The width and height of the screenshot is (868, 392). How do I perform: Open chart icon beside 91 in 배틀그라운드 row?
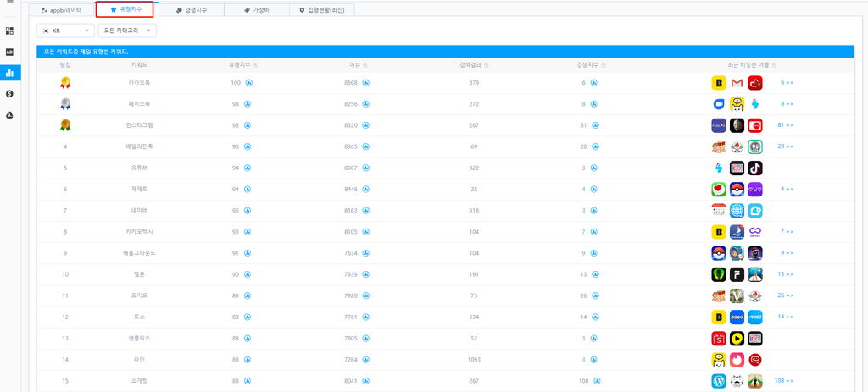click(x=248, y=253)
